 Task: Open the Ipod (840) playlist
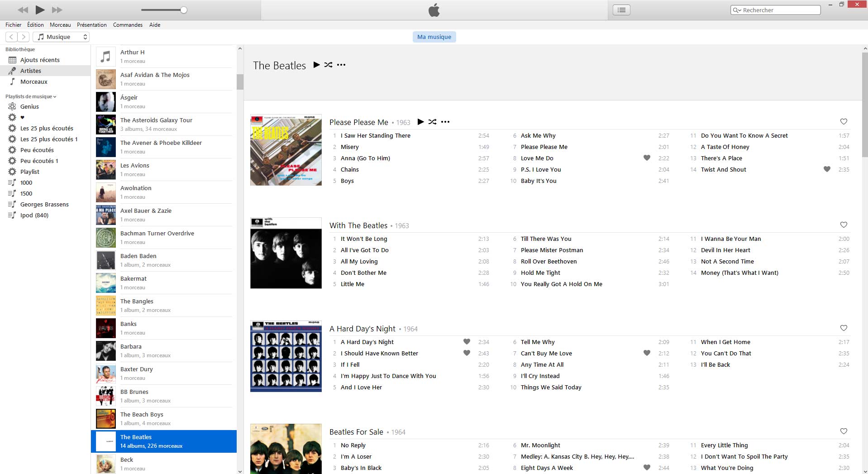tap(45, 215)
